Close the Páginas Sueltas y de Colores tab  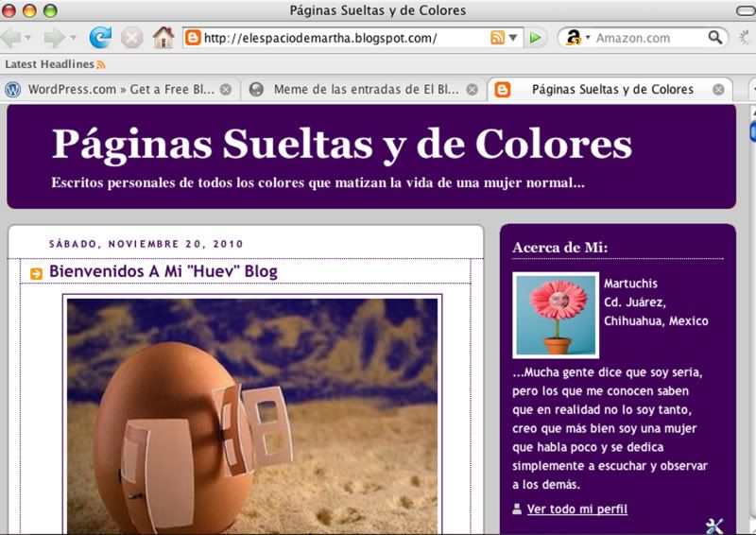718,90
